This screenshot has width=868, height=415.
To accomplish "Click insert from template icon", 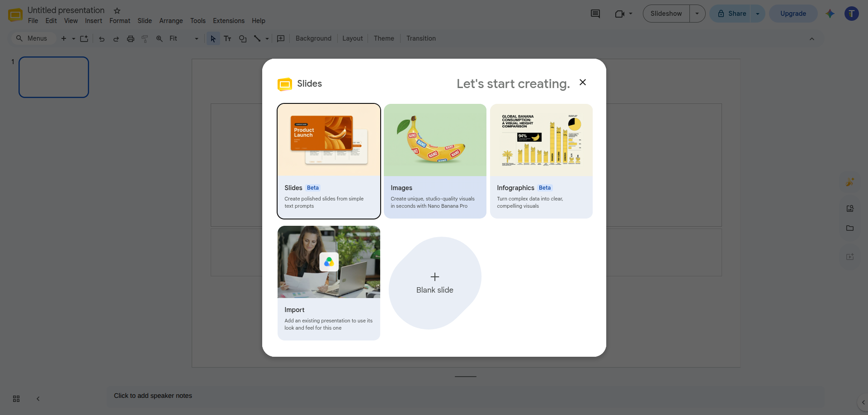I will click(x=84, y=38).
